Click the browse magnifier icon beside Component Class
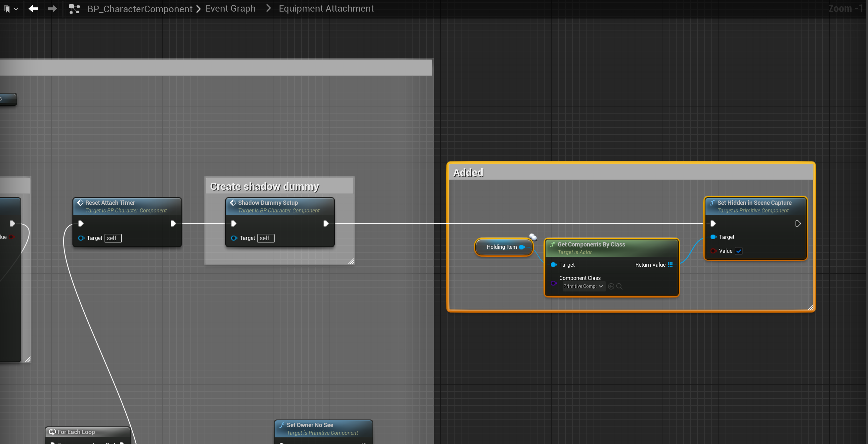 (x=619, y=286)
